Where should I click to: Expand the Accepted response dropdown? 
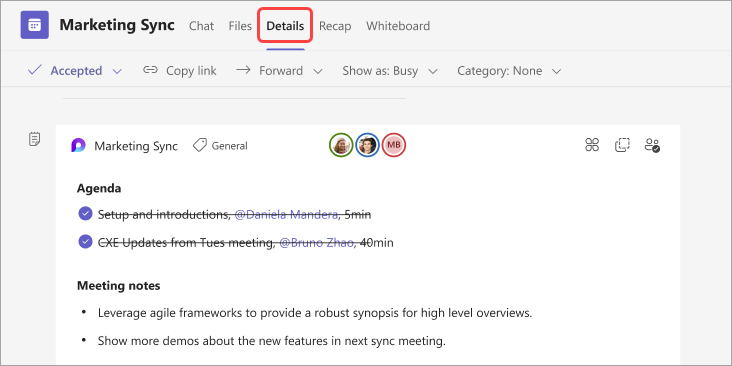click(118, 71)
